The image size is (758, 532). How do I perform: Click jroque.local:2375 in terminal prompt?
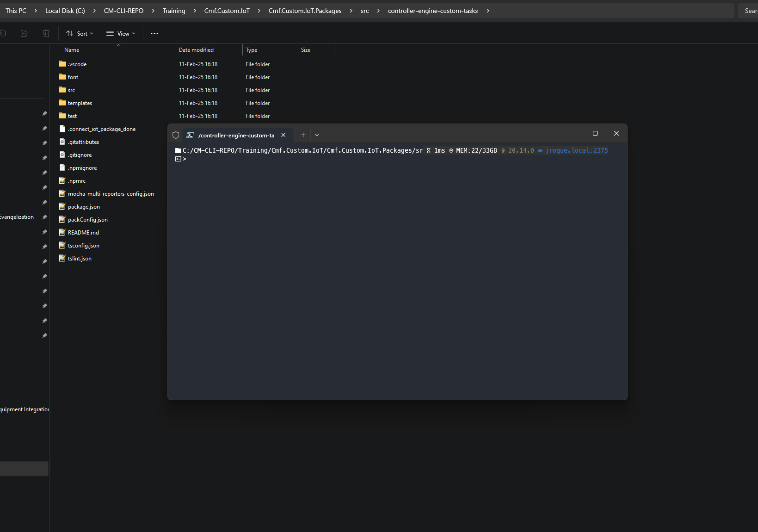pos(576,150)
